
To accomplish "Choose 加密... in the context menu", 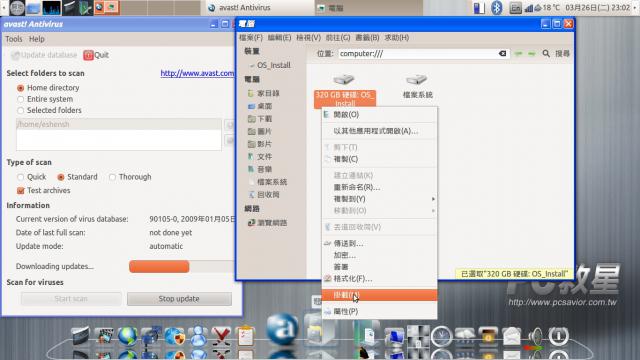I will pos(380,255).
